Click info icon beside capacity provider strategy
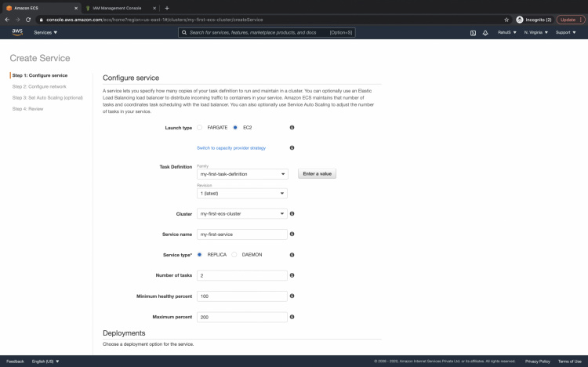Viewport: 588px width, 367px height. [x=292, y=148]
